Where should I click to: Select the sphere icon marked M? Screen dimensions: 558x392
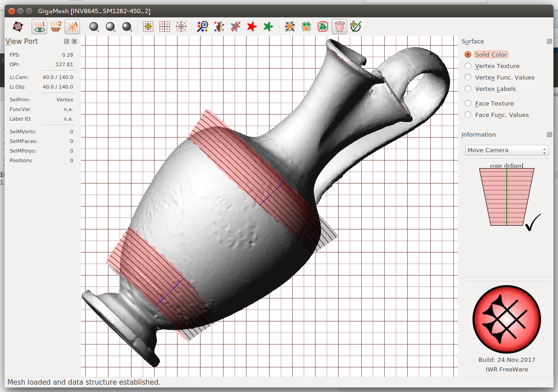pyautogui.click(x=94, y=27)
